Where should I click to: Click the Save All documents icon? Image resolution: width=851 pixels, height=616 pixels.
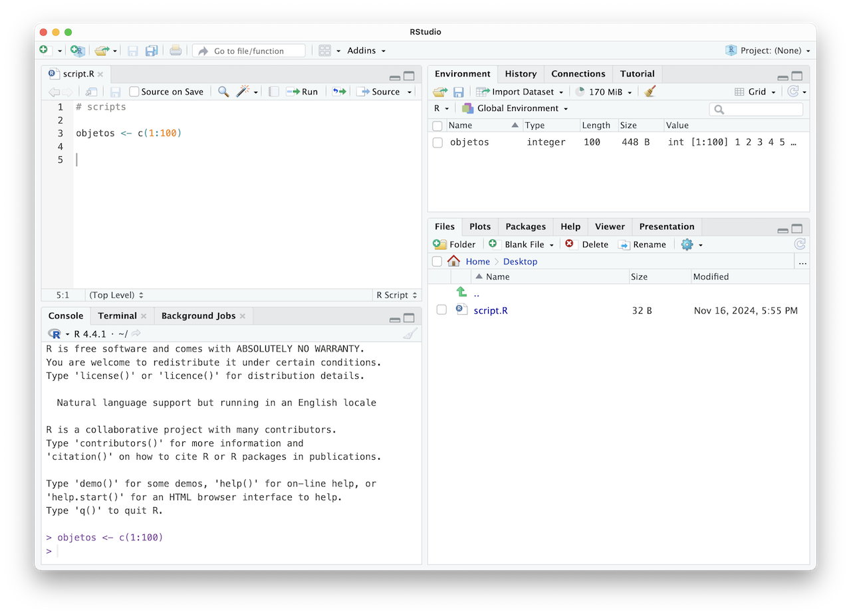click(152, 51)
